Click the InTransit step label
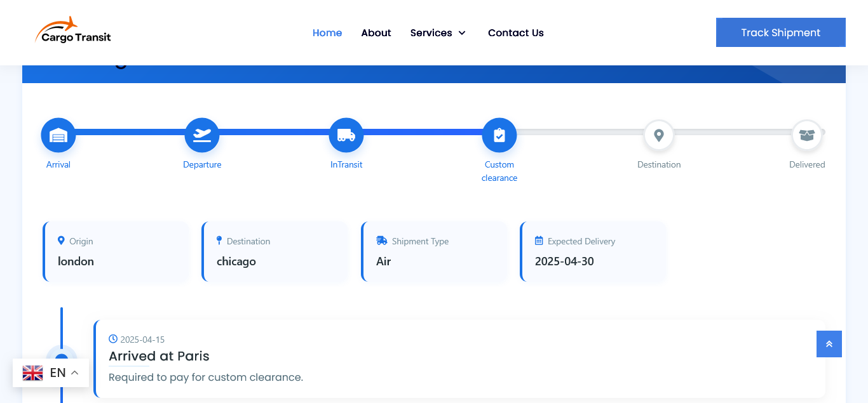Image resolution: width=868 pixels, height=403 pixels. pyautogui.click(x=346, y=164)
